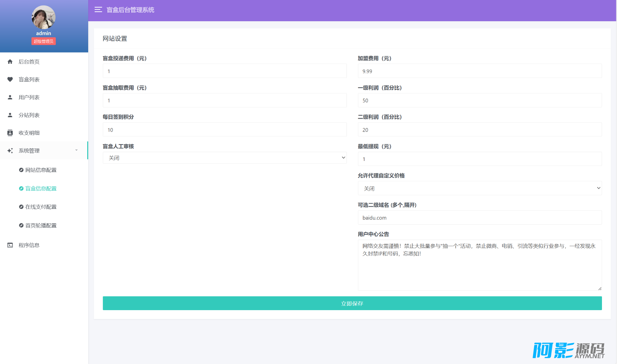Click the home icon beside 后台首页
Screen dimensions: 617x364
[10, 62]
